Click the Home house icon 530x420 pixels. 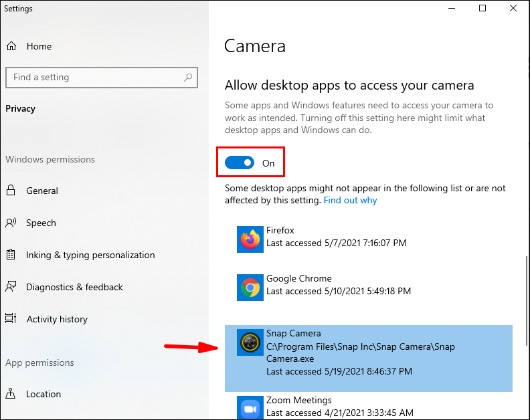pyautogui.click(x=11, y=46)
